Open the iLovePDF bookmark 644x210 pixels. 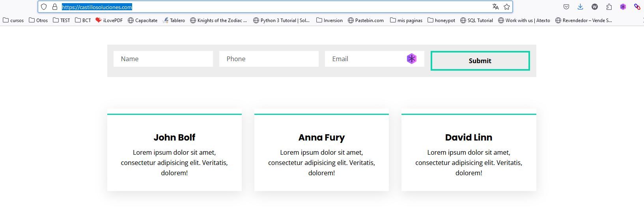109,20
